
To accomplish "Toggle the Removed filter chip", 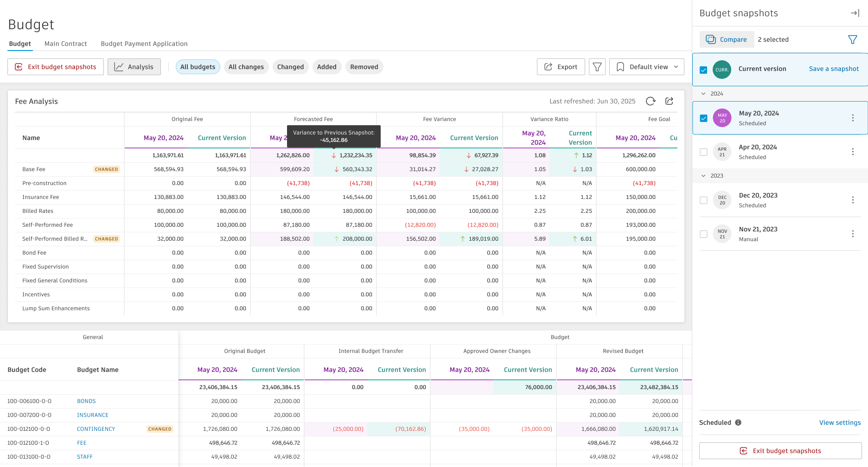I will coord(364,67).
